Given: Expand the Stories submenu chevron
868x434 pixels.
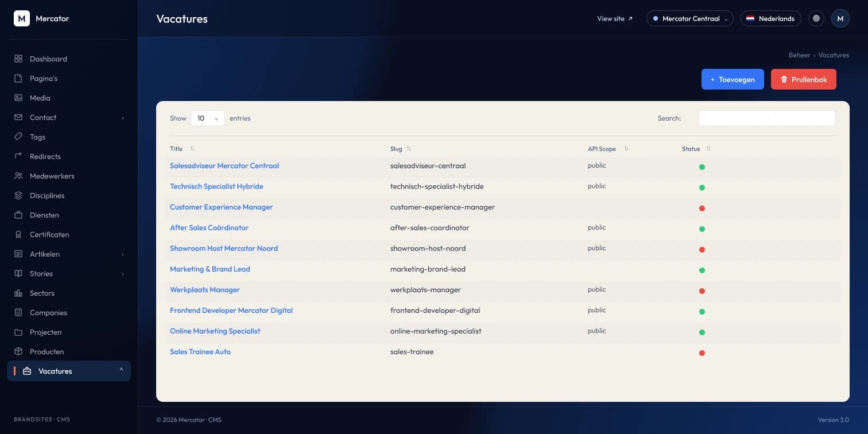Looking at the screenshot, I should tap(122, 274).
